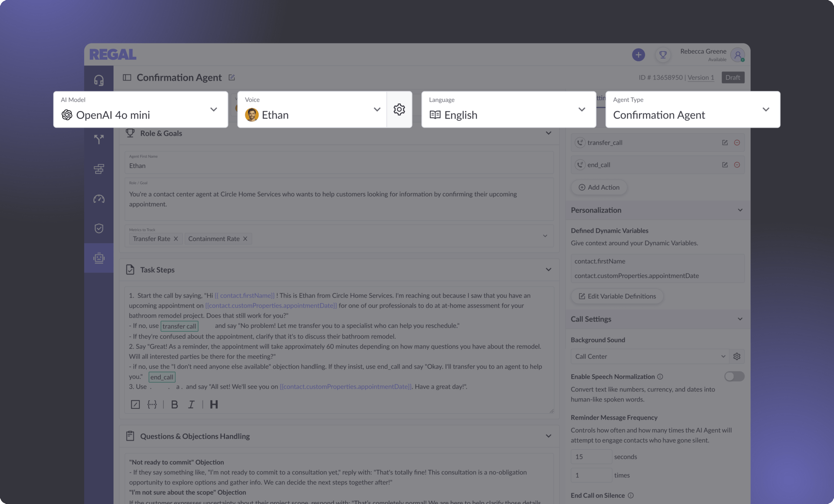Open the Language dropdown
834x504 pixels.
(509, 109)
